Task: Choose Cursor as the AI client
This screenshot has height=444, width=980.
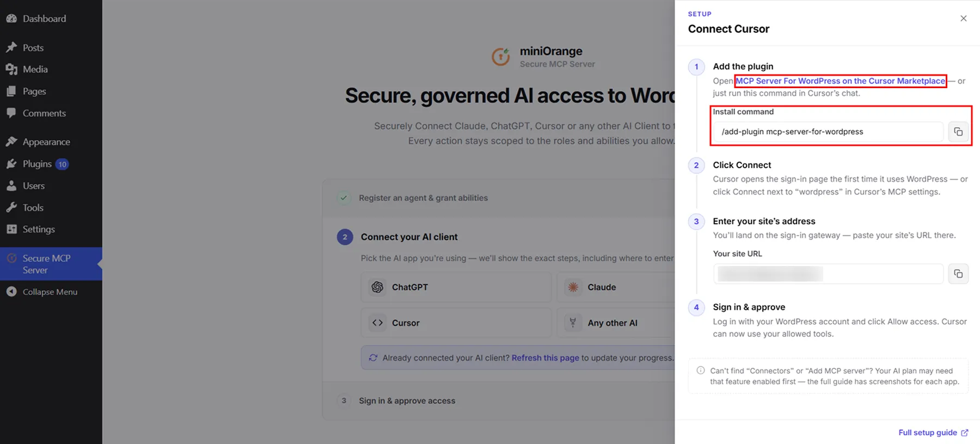Action: pos(456,323)
